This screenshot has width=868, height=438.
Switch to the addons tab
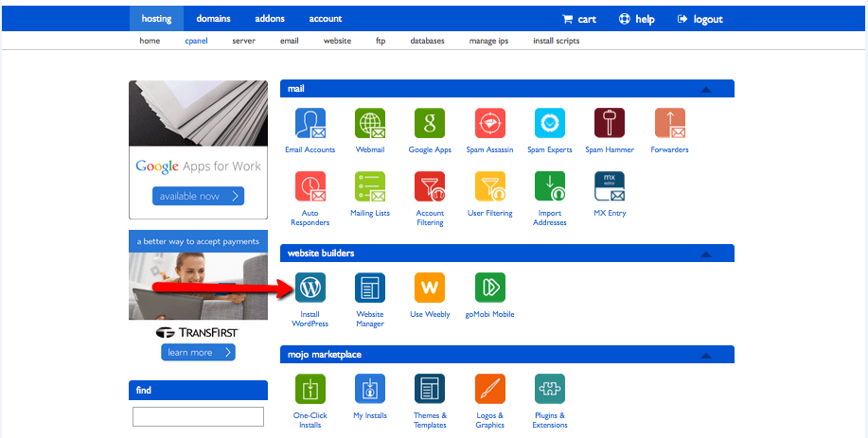pos(270,19)
